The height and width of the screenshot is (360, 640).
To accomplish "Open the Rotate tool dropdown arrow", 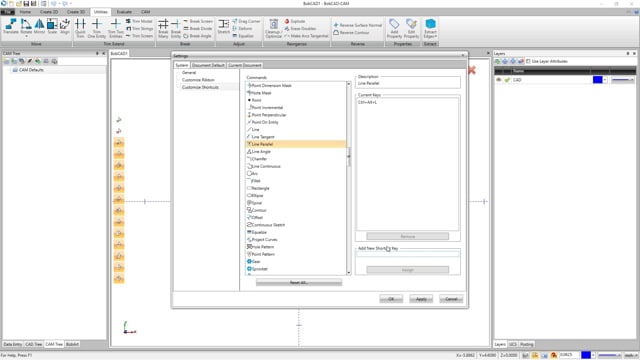I will 26,36.
